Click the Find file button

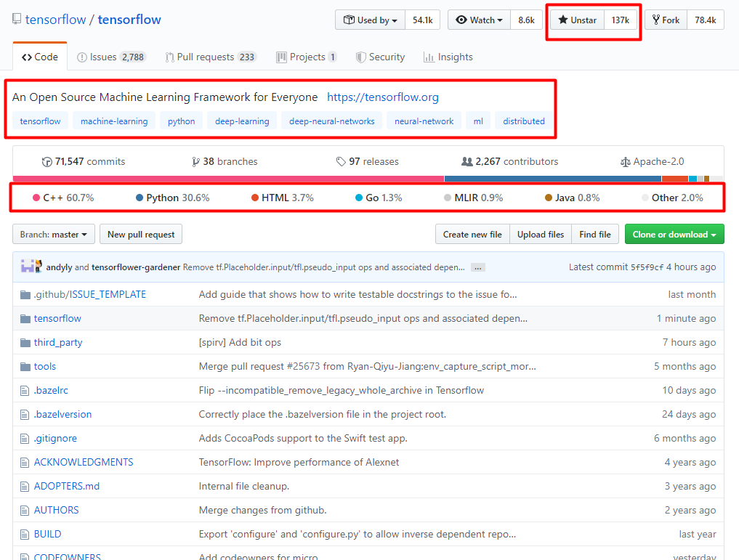pyautogui.click(x=595, y=234)
